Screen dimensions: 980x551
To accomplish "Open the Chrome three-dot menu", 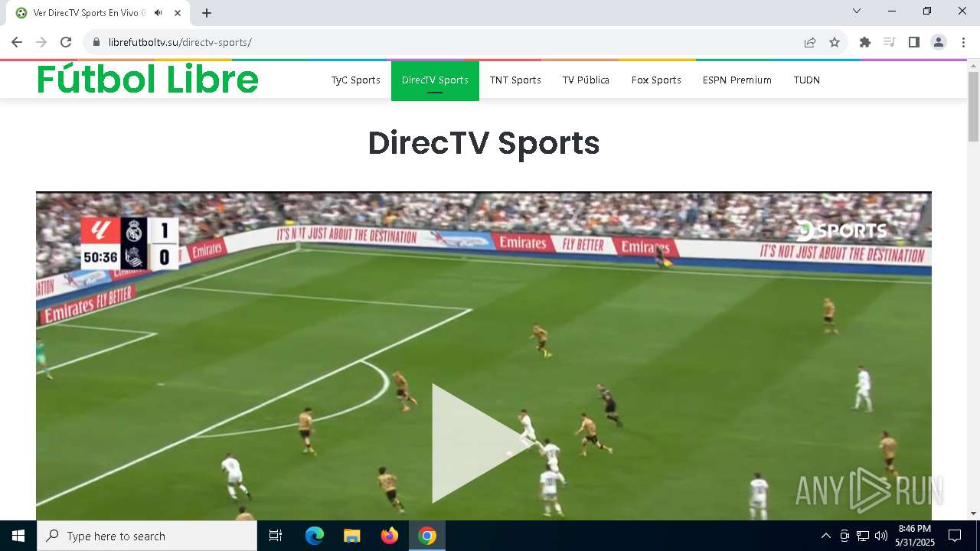I will point(963,42).
